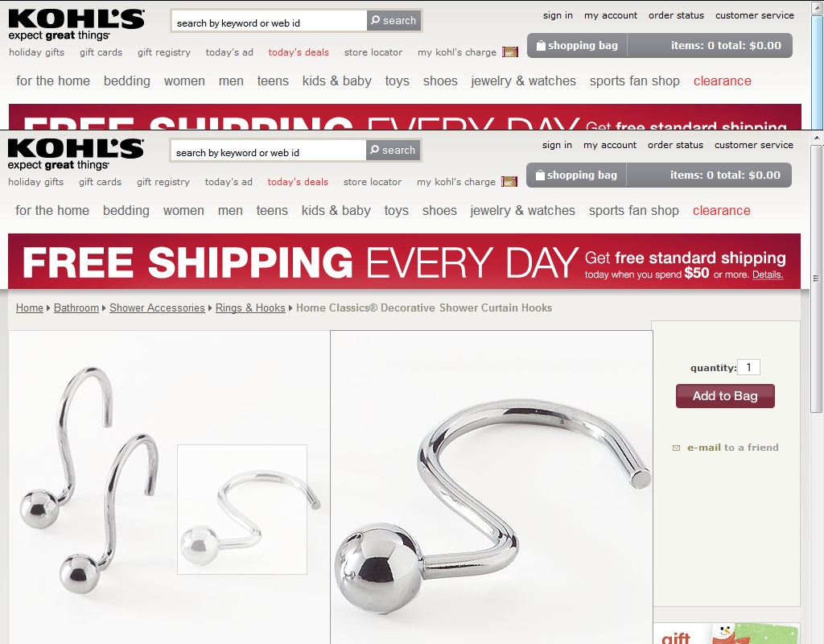Screen dimensions: 824x644
Task: Click the Kohl's charge card icon in lower header
Action: click(x=509, y=182)
